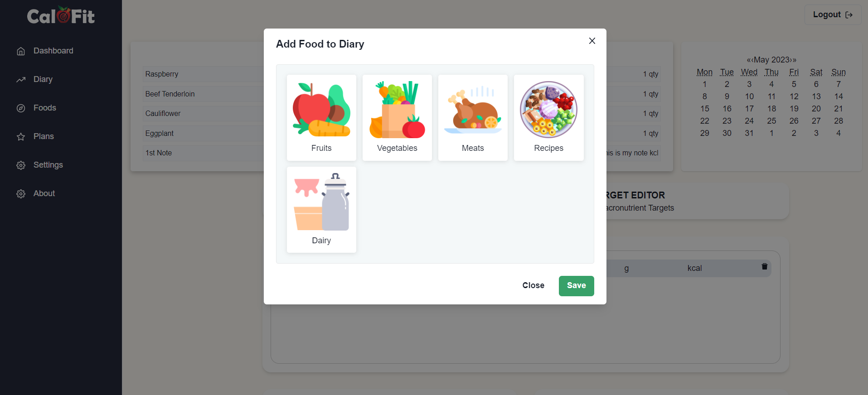The height and width of the screenshot is (395, 868).
Task: Click the 1st Note diary entry
Action: tap(158, 153)
